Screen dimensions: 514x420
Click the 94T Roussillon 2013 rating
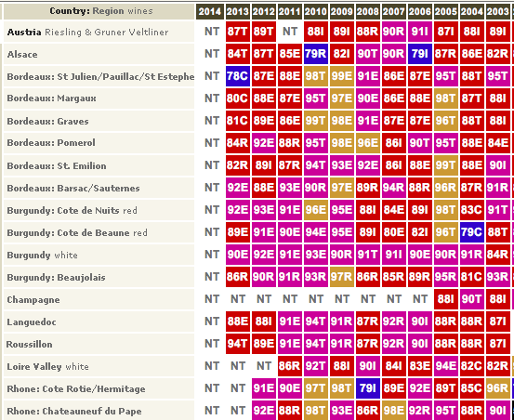point(238,344)
